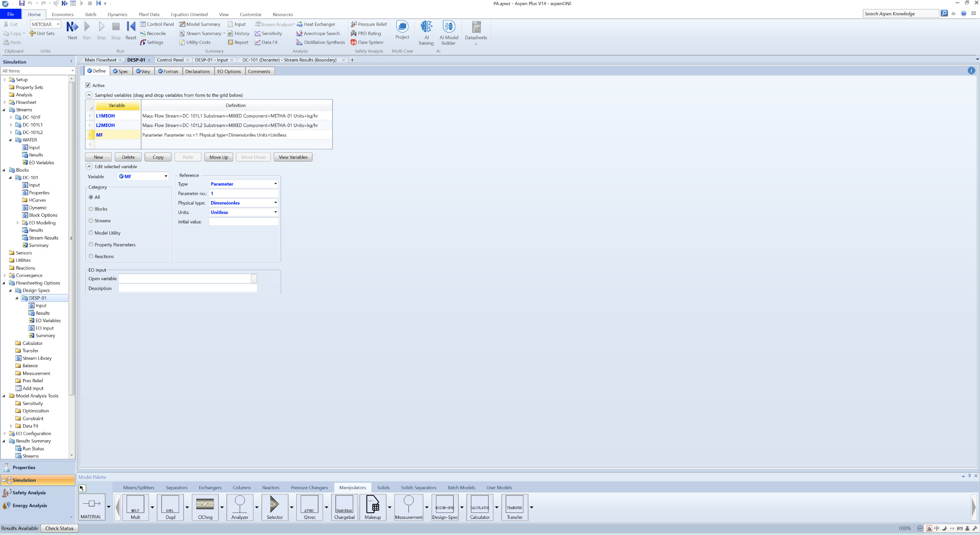Click zoom out button in status bar
This screenshot has height=535, width=980.
(920, 528)
